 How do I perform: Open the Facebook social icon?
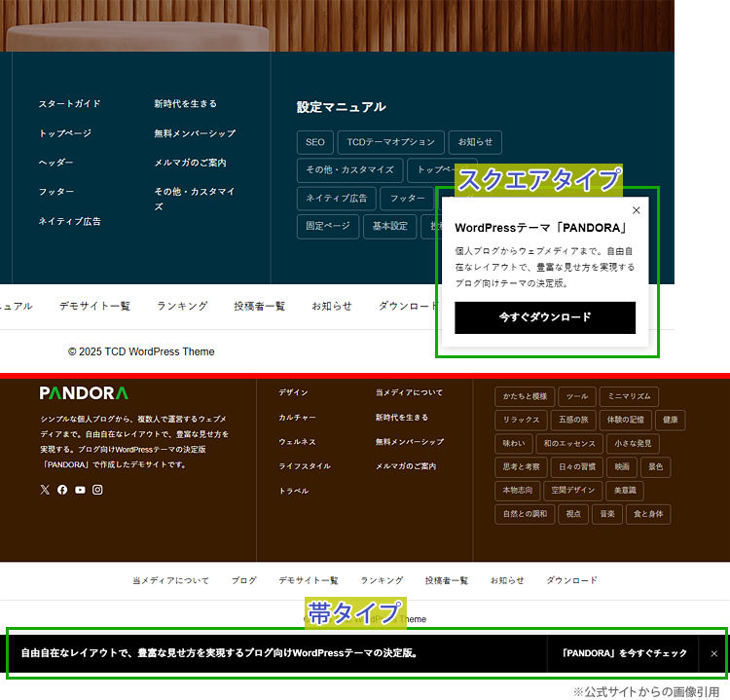[62, 490]
